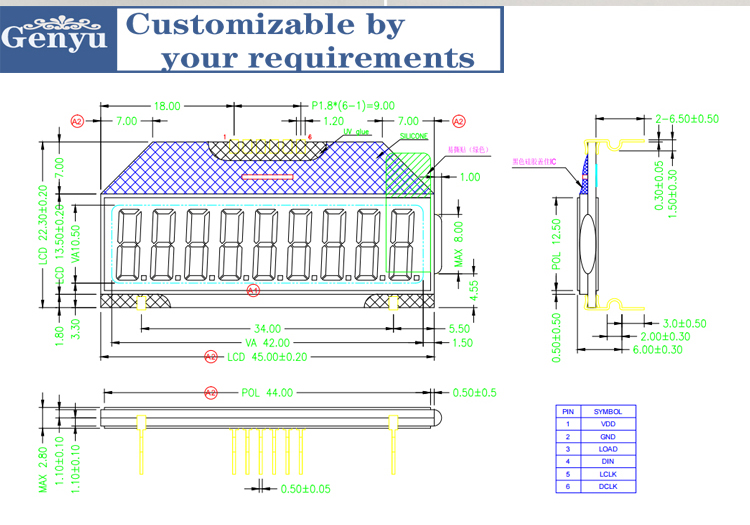Screen dimensions: 750x525
Task: Click the SILICONE label
Action: click(x=413, y=132)
